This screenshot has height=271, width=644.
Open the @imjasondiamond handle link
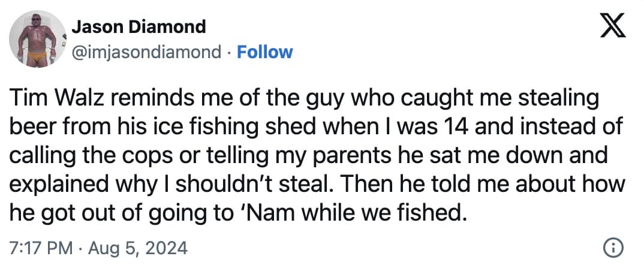(146, 52)
